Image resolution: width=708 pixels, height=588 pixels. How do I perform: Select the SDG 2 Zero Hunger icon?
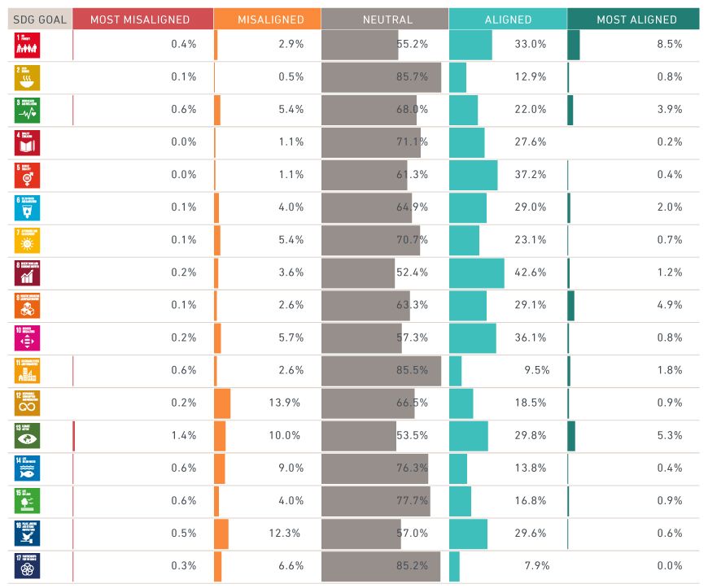(27, 77)
